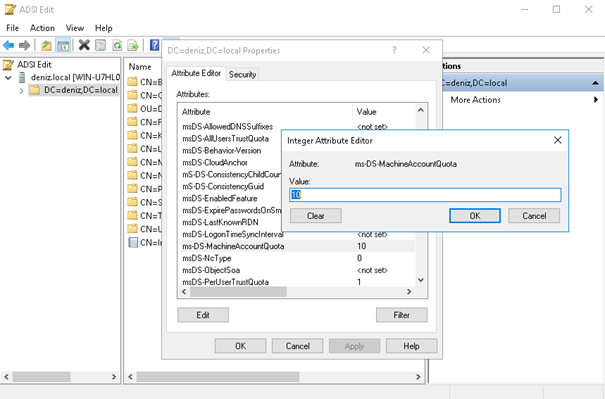The width and height of the screenshot is (605, 399).
Task: Click the Edit button below attributes
Action: pyautogui.click(x=203, y=315)
